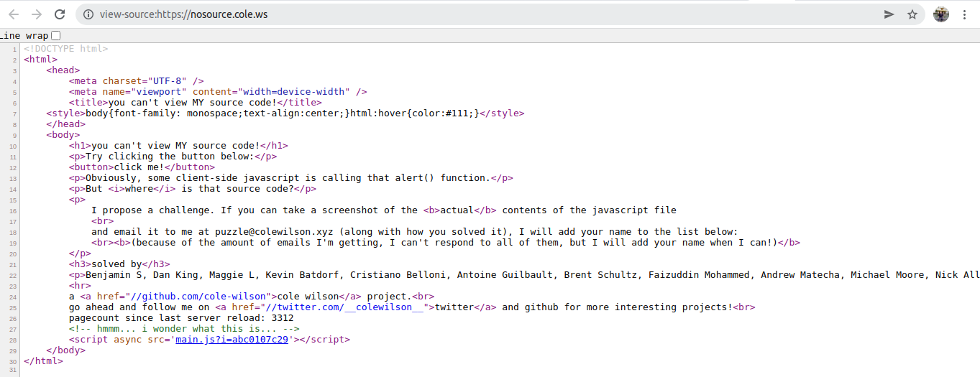This screenshot has height=377, width=980.
Task: Click the 'click me!' button tag text
Action: coord(142,167)
